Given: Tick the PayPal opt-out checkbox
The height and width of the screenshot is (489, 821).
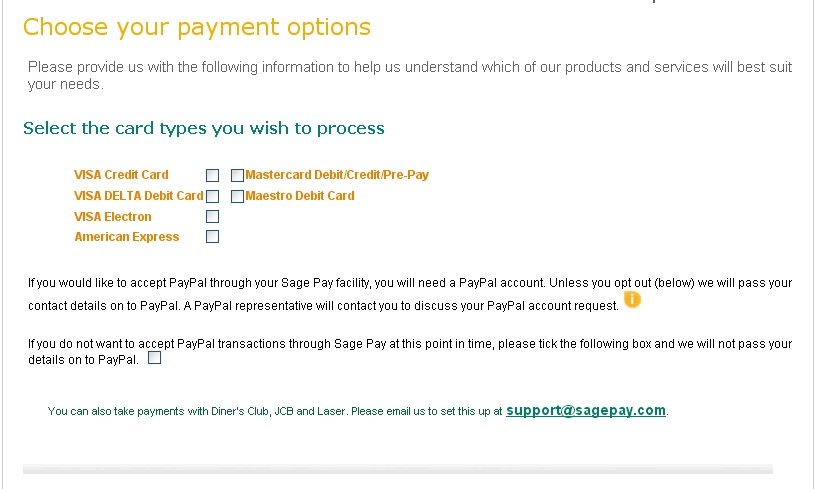Looking at the screenshot, I should point(154,358).
